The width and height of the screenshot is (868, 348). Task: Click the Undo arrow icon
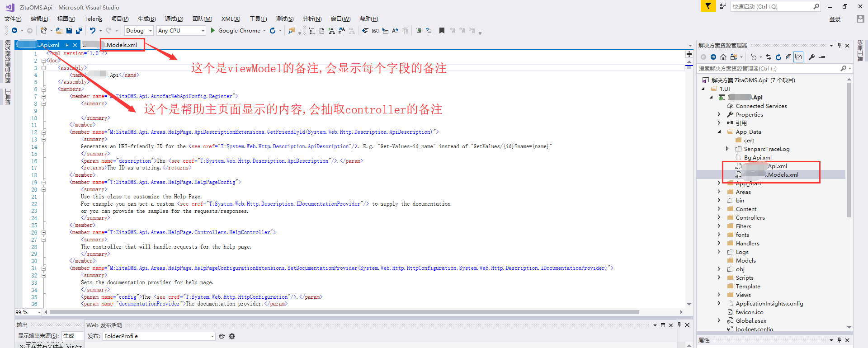pos(93,30)
